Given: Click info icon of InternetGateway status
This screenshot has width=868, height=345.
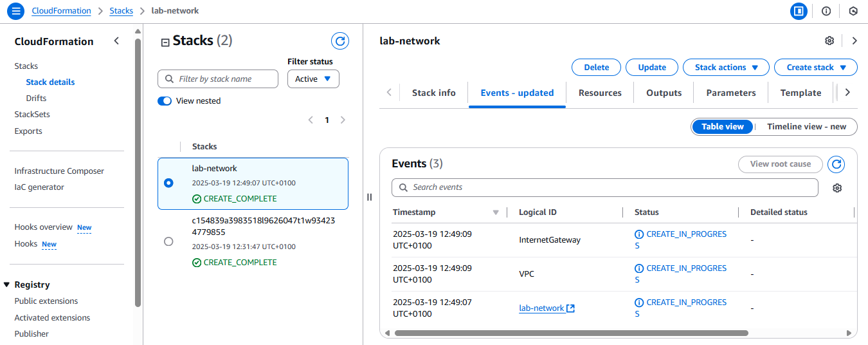Looking at the screenshot, I should coord(639,234).
